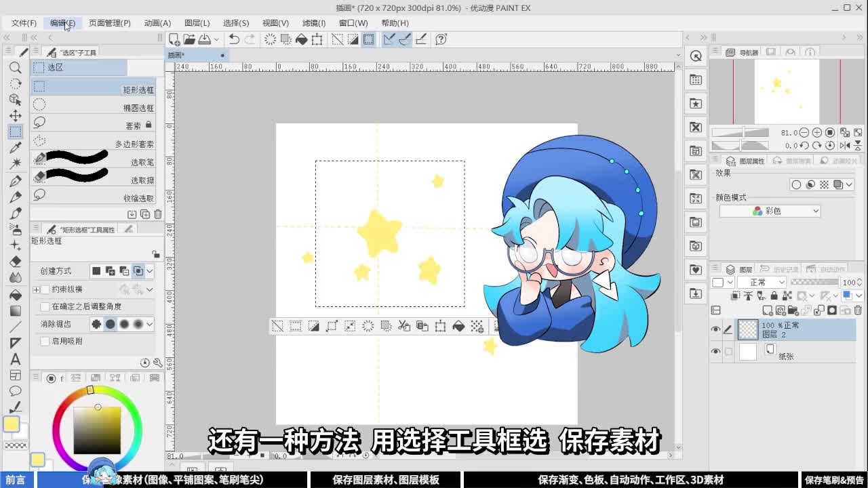This screenshot has height=488, width=868.
Task: Open the 滤镜(I) menu
Action: tap(313, 23)
